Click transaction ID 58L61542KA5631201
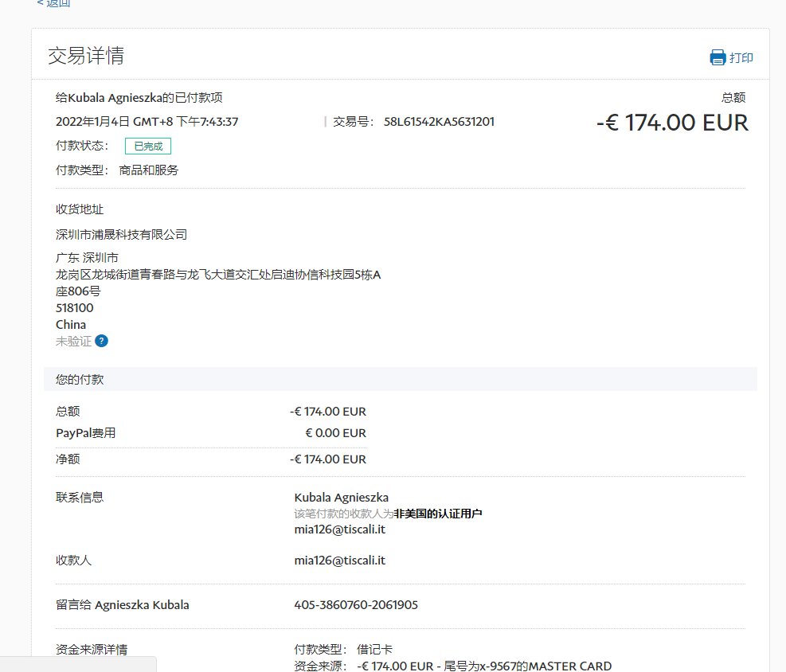The width and height of the screenshot is (786, 672). pos(439,122)
